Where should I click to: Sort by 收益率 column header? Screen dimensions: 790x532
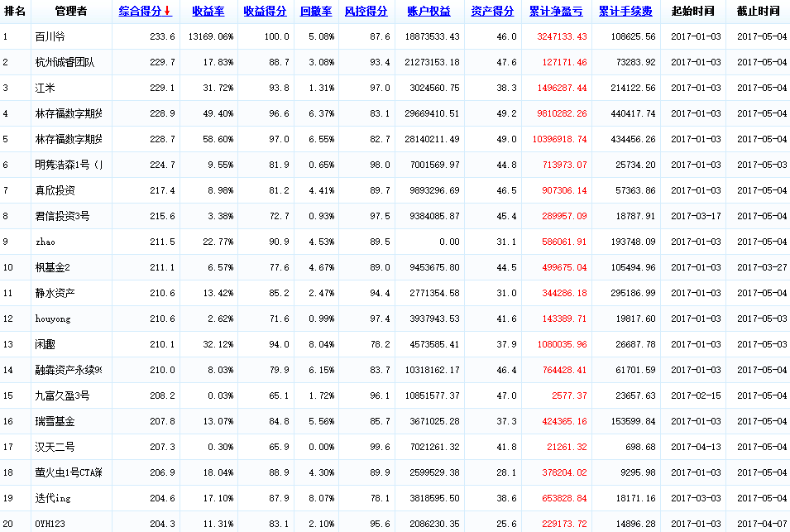[x=208, y=11]
